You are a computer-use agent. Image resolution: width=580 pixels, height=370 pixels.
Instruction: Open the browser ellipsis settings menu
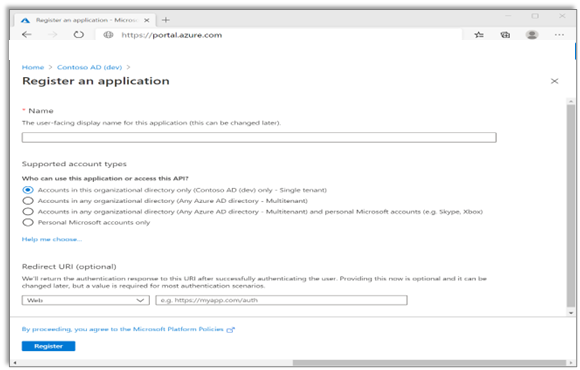(559, 35)
